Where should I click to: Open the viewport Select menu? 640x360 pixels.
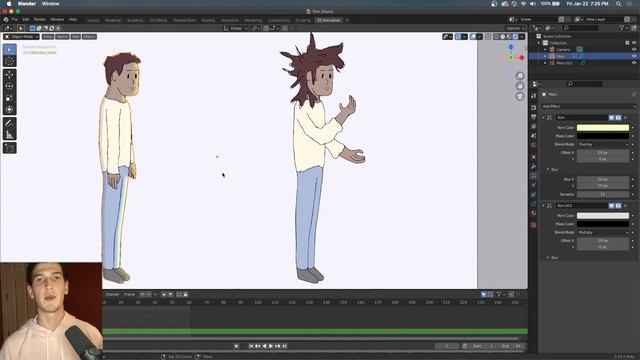click(62, 37)
